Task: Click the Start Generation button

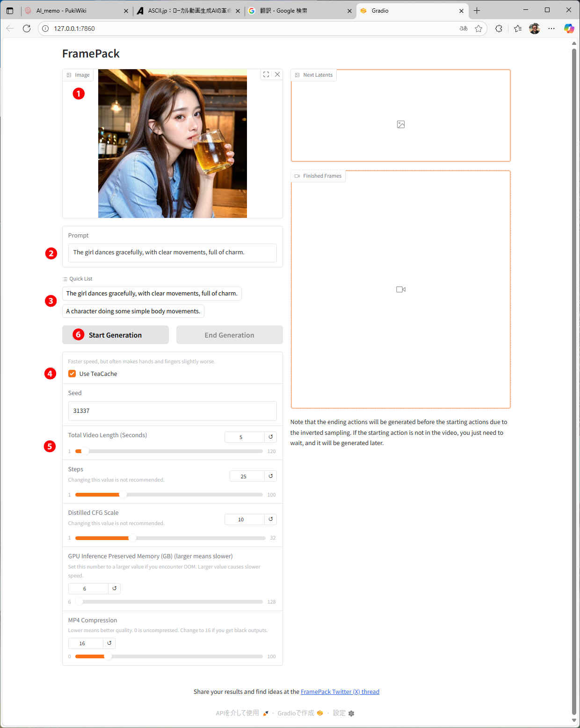Action: point(116,335)
